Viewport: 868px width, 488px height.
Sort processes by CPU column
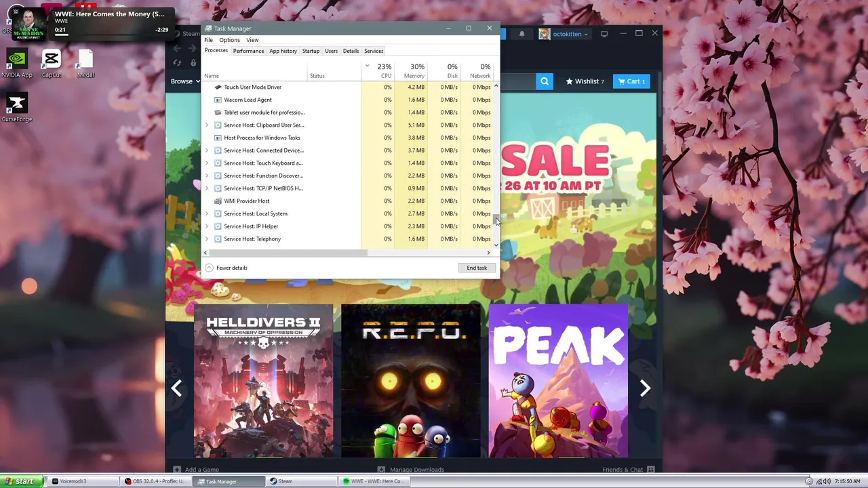click(378, 70)
